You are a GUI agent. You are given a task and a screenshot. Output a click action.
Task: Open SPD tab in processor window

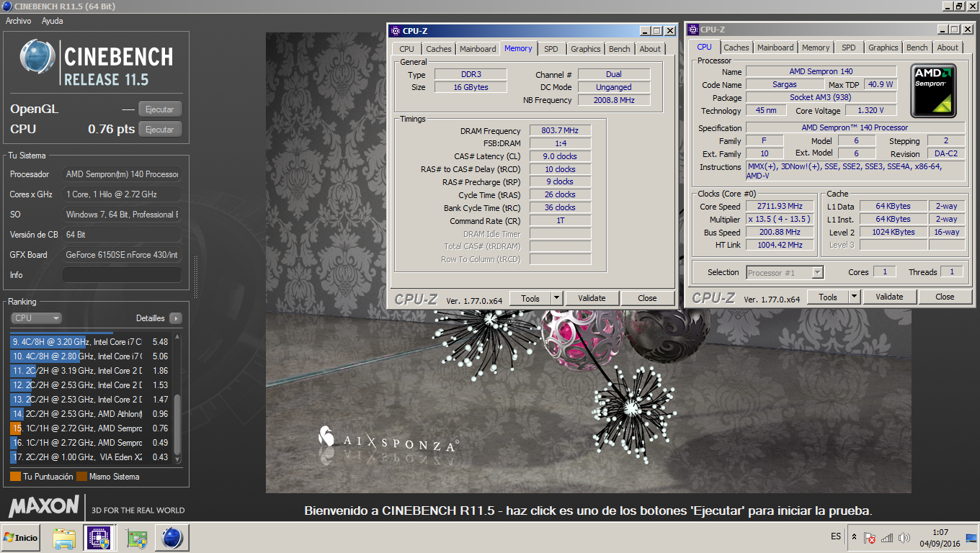[x=849, y=48]
